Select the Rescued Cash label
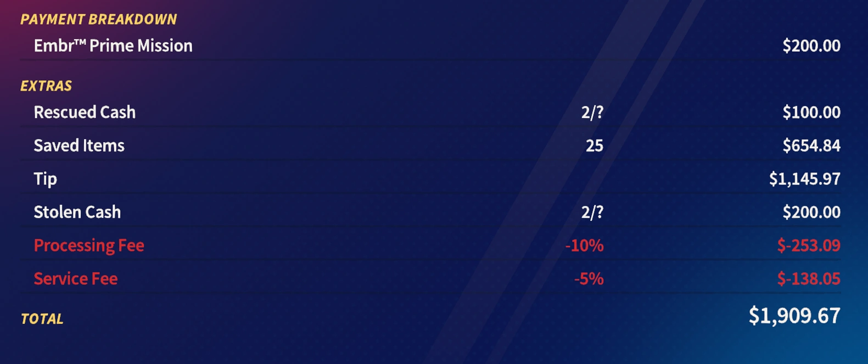This screenshot has width=868, height=364. pos(85,112)
